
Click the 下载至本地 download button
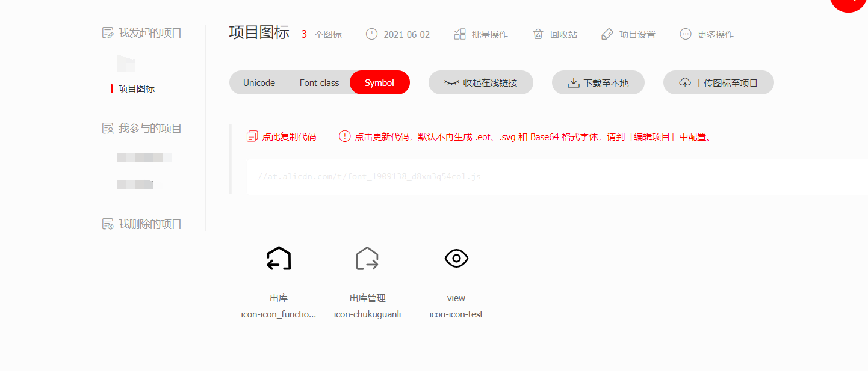point(597,82)
